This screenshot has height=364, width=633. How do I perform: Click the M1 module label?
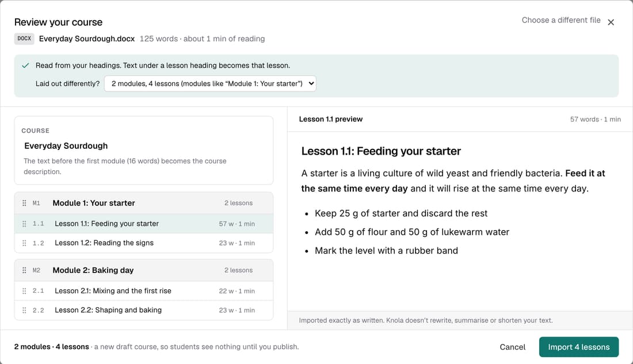[x=36, y=203]
